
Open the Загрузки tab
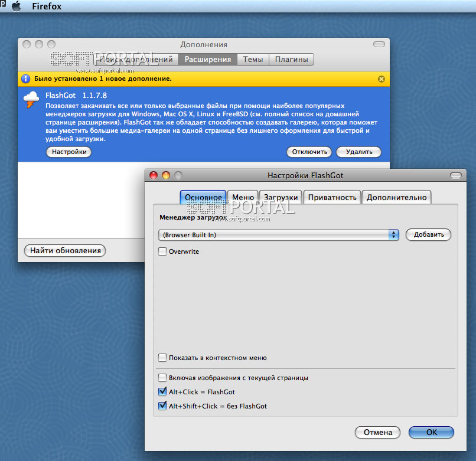[x=281, y=197]
